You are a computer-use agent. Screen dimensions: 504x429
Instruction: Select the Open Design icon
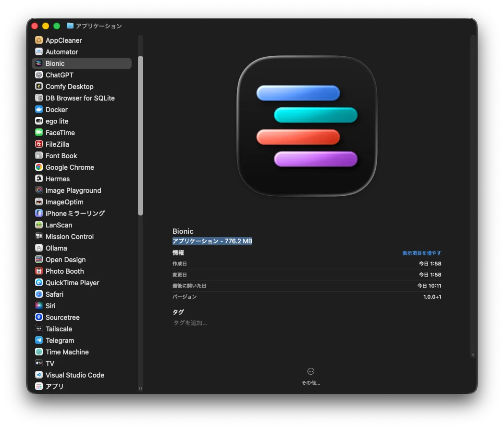[39, 260]
